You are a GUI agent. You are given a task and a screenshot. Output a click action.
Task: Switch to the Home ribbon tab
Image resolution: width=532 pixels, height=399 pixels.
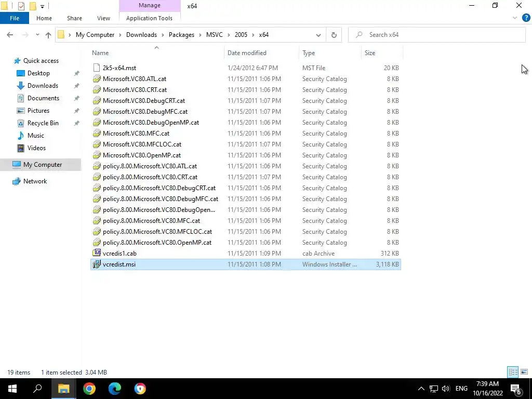tap(44, 18)
